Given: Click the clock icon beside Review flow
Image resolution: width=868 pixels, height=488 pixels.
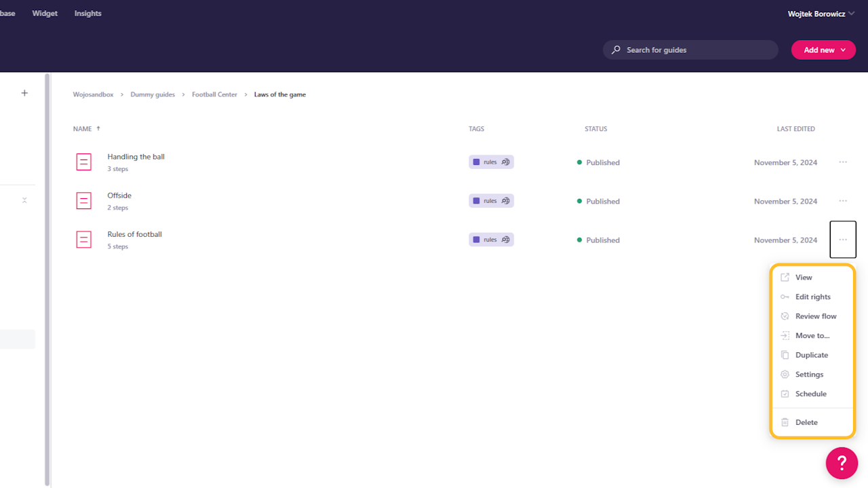Looking at the screenshot, I should 785,316.
